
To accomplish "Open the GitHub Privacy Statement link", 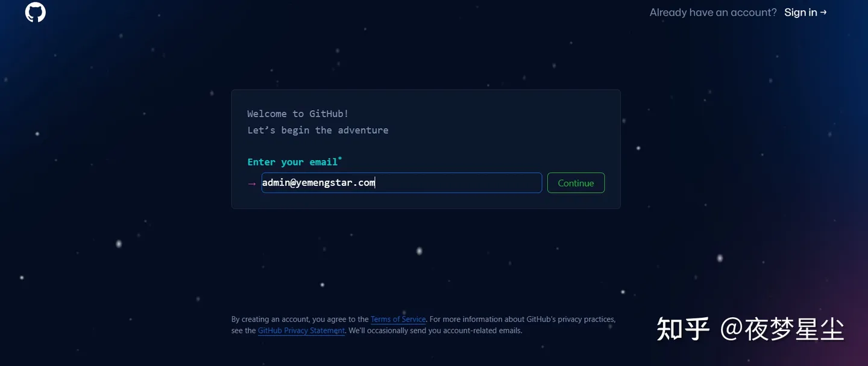I will tap(301, 331).
